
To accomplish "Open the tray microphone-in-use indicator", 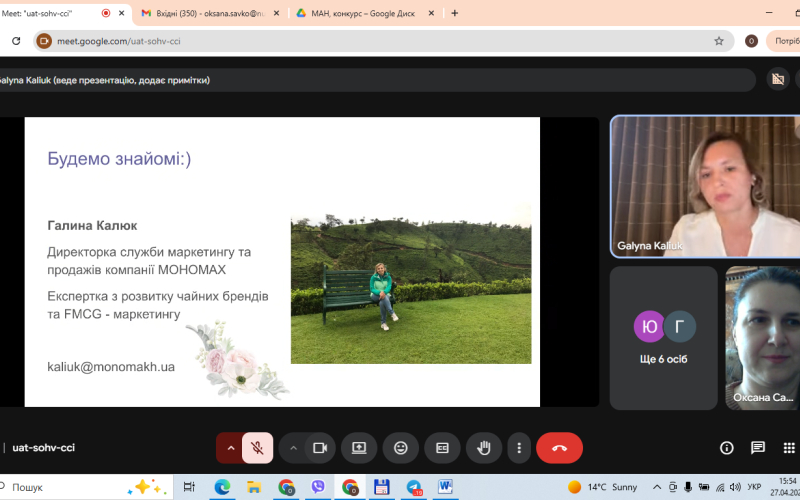I will (x=688, y=487).
